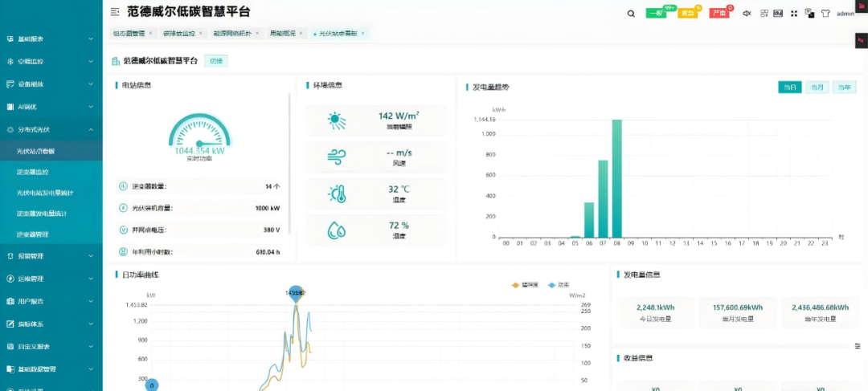Click the hourglass icon beside 年利用小时数
The width and height of the screenshot is (868, 391).
click(x=123, y=251)
